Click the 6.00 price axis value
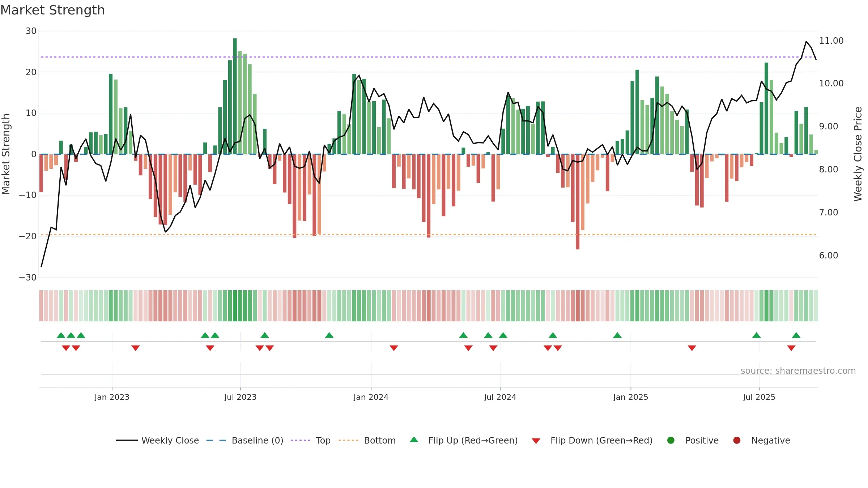Screen dimensions: 868x488 (829, 256)
